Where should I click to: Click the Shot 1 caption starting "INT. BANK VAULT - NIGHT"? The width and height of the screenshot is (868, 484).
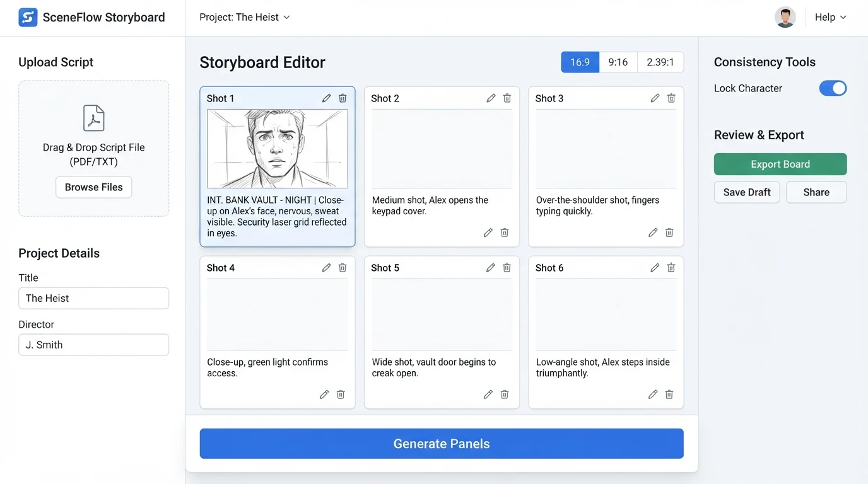click(277, 217)
